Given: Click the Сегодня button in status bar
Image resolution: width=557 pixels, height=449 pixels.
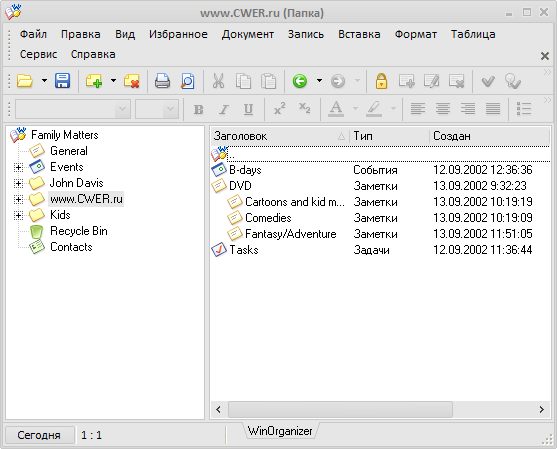Looking at the screenshot, I should [39, 435].
